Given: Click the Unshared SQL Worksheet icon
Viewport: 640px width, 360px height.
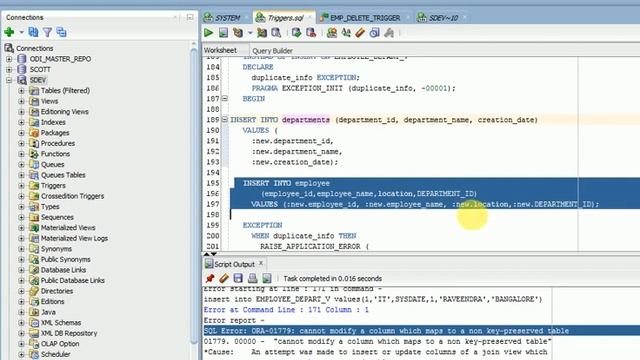Looking at the screenshot, I should (x=332, y=33).
